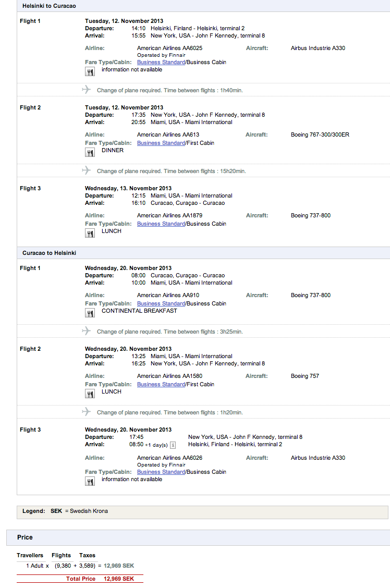The height and width of the screenshot is (588, 390).
Task: Click the CONTINENTAL BREAKFAST meal icon
Action: (90, 313)
